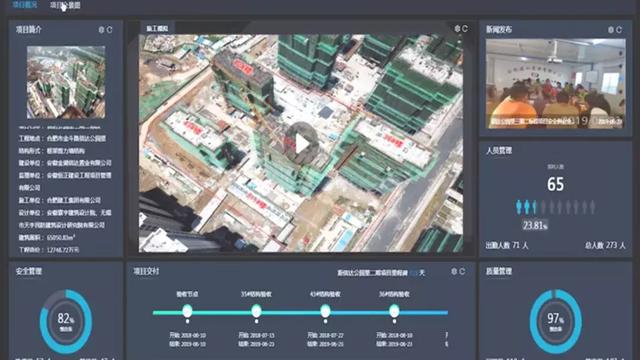Select the 施工模拟 tab above the video
Viewport: 640px width, 360px height.
coord(157,29)
